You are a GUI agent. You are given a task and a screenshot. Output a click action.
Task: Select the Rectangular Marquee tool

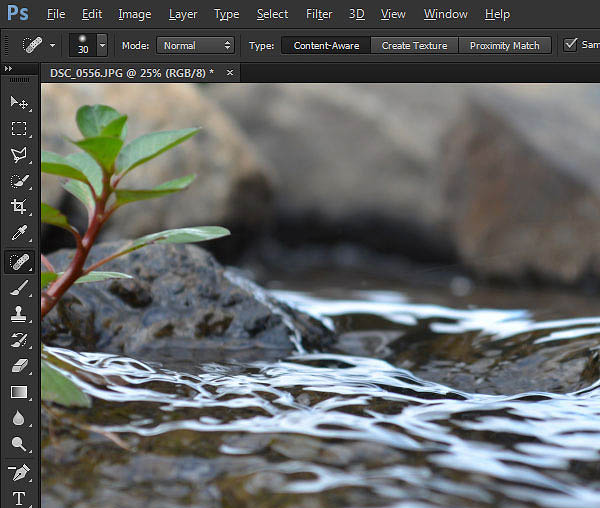tap(19, 129)
